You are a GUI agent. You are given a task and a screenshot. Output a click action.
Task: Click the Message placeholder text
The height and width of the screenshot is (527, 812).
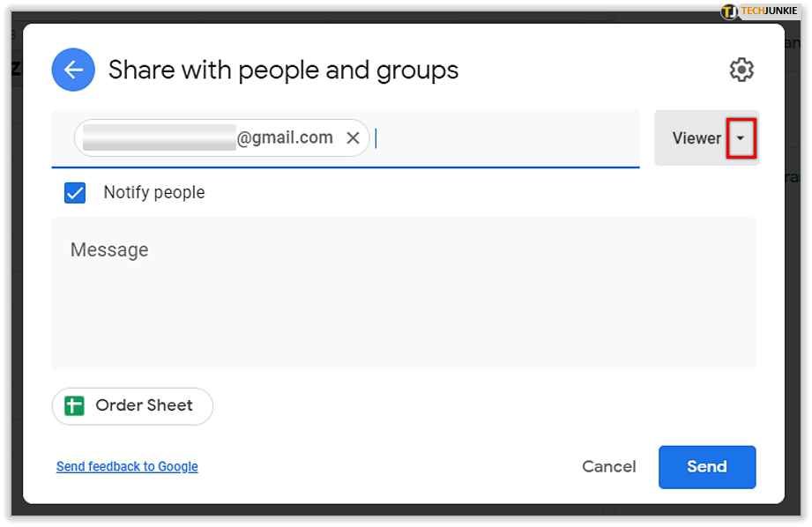pyautogui.click(x=109, y=250)
